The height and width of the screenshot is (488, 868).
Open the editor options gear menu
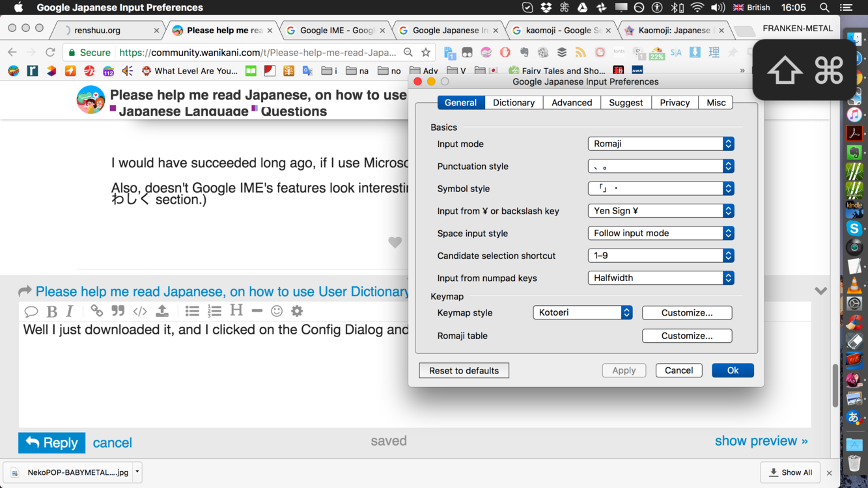(297, 311)
